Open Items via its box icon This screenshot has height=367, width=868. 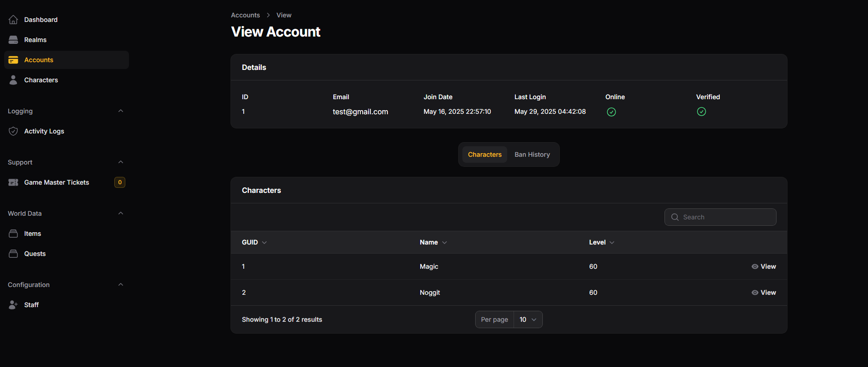click(13, 234)
